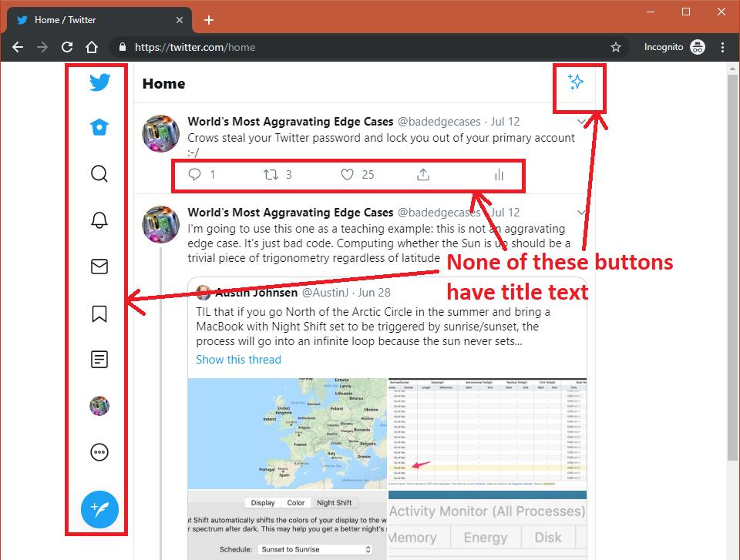The width and height of the screenshot is (740, 560).
Task: Click the address bar URL
Action: [x=195, y=47]
